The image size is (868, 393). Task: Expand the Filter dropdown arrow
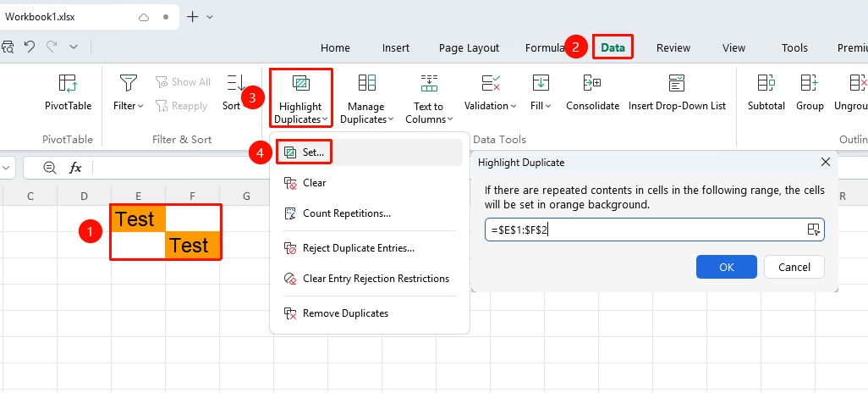[x=140, y=106]
